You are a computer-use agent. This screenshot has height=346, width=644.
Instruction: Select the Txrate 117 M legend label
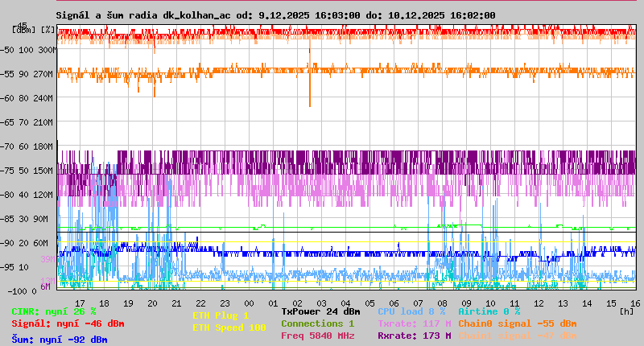pos(414,323)
